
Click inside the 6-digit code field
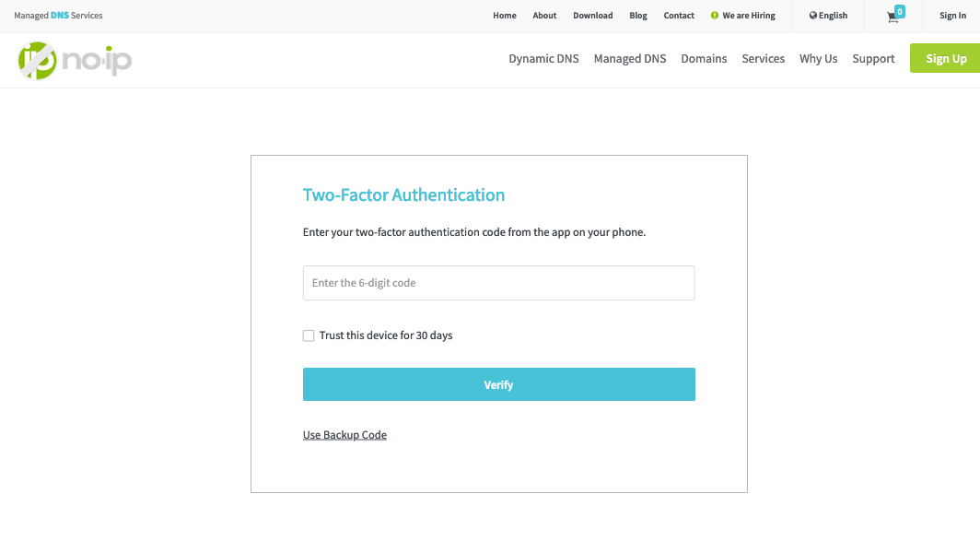[498, 283]
